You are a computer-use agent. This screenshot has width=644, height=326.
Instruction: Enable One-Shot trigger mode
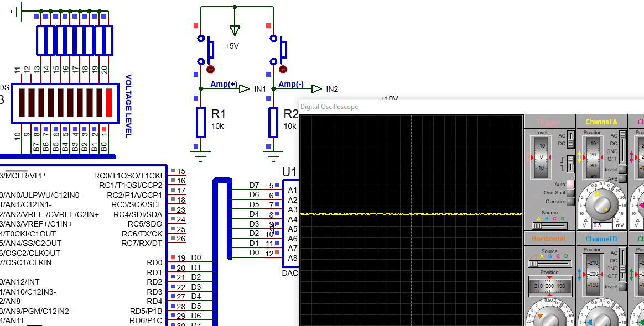(570, 193)
